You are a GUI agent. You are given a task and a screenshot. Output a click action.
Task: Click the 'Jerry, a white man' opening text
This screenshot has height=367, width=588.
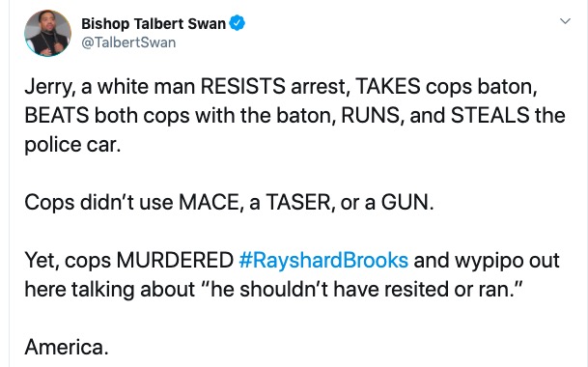(x=110, y=86)
